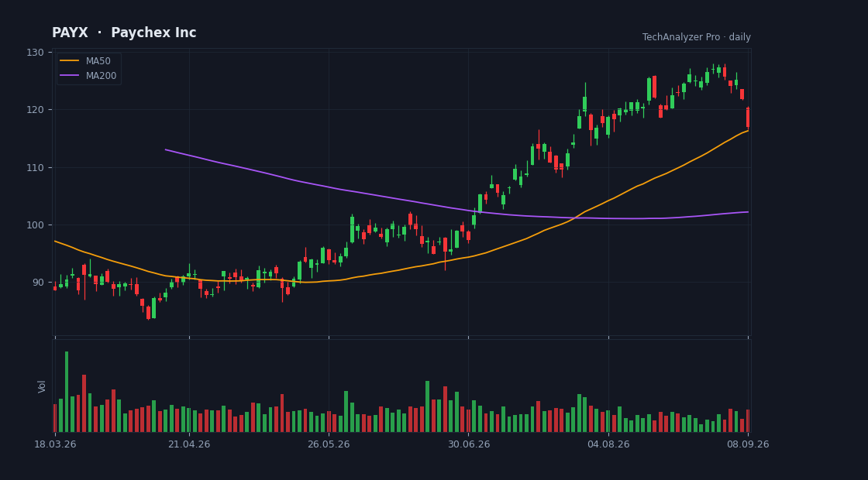Click the TechAnalyzer Pro · daily label
868x480 pixels.
(x=697, y=37)
